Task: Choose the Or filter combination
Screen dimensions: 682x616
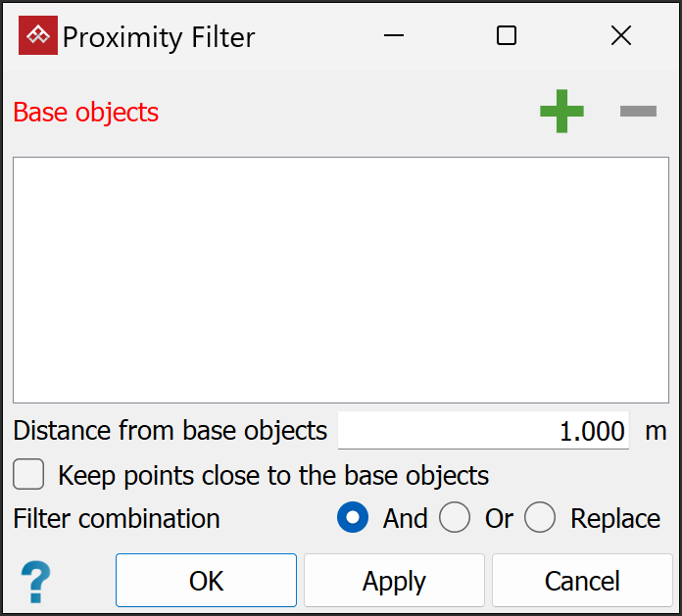Action: [455, 518]
